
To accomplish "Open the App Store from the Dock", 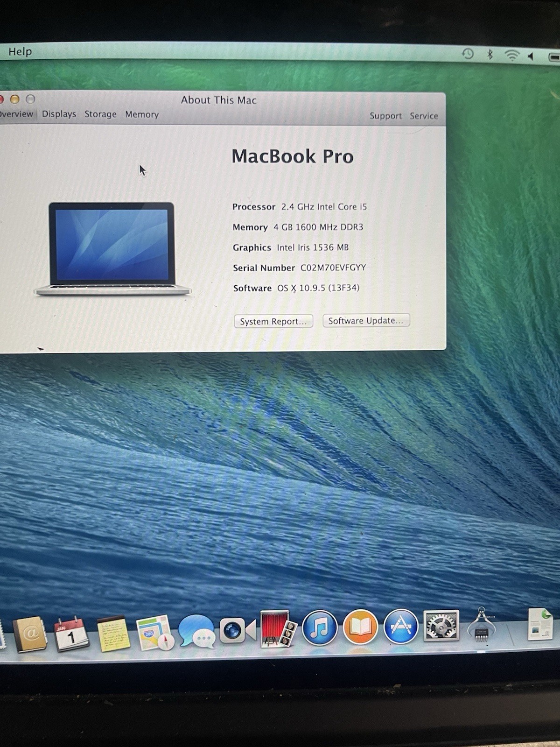I will (401, 626).
